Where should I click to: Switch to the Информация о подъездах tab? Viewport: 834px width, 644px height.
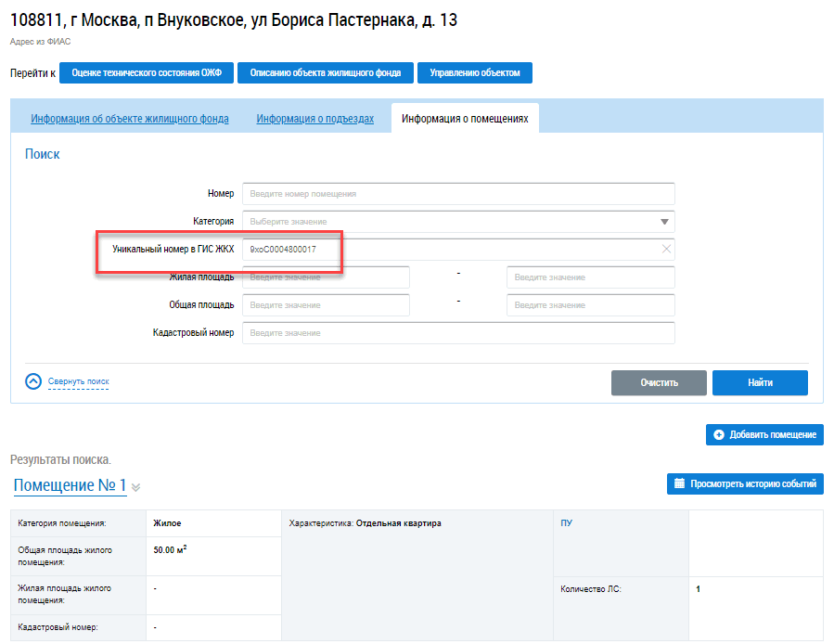(314, 119)
